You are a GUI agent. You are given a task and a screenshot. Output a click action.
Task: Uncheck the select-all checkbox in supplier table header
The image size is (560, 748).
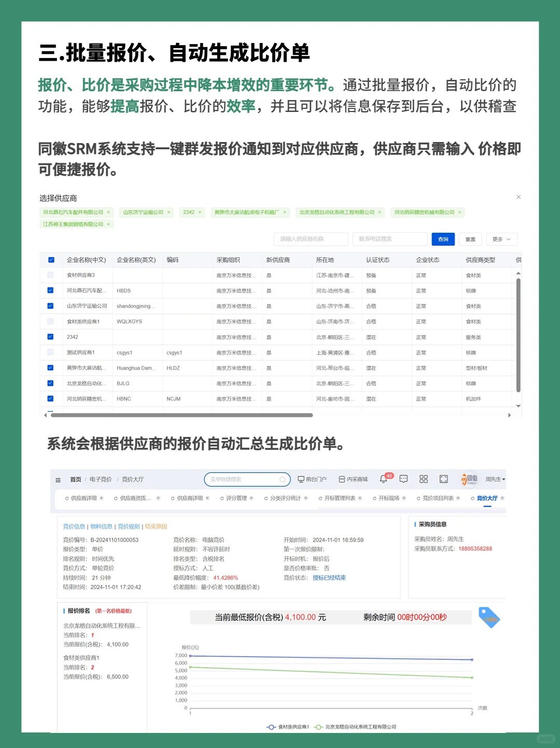pyautogui.click(x=50, y=260)
